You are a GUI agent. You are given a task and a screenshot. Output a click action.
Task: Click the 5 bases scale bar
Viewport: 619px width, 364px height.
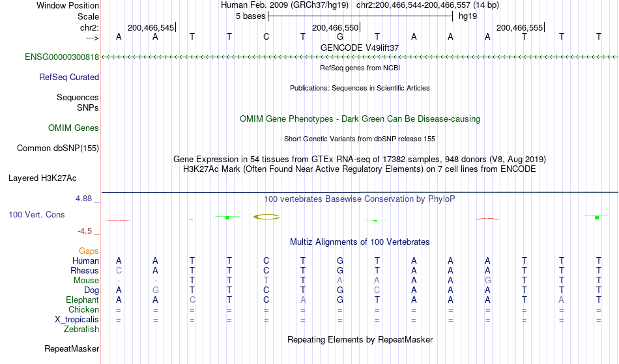tap(360, 16)
